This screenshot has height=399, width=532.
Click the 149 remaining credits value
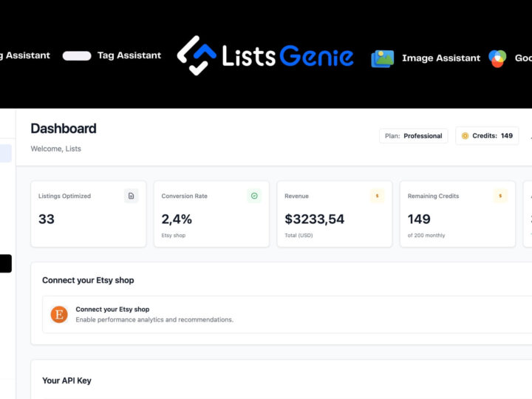tap(419, 219)
